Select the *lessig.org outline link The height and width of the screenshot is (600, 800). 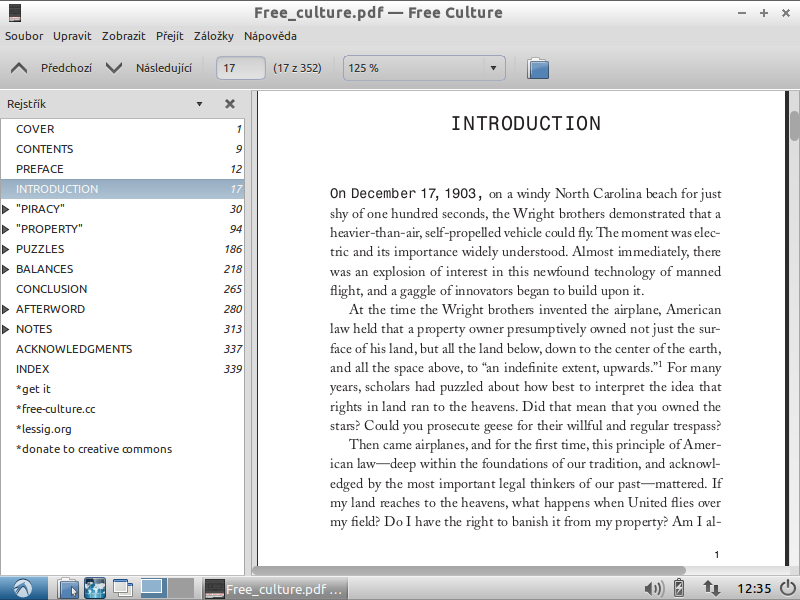[x=45, y=429]
